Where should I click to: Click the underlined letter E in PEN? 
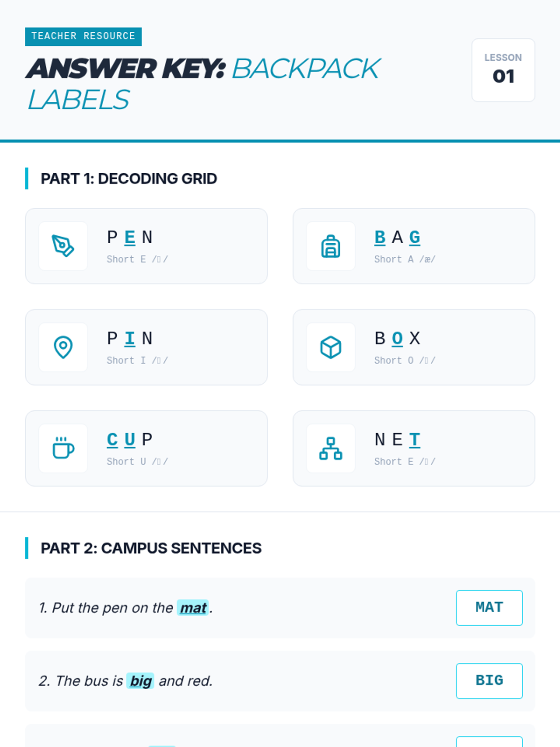(130, 237)
